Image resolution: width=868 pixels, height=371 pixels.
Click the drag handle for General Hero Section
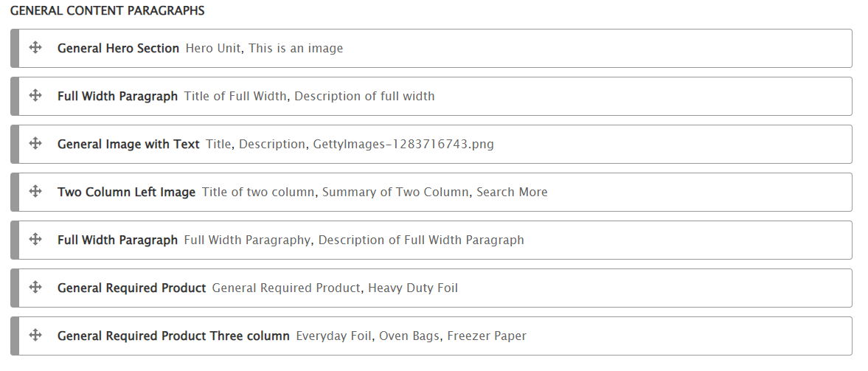[35, 48]
